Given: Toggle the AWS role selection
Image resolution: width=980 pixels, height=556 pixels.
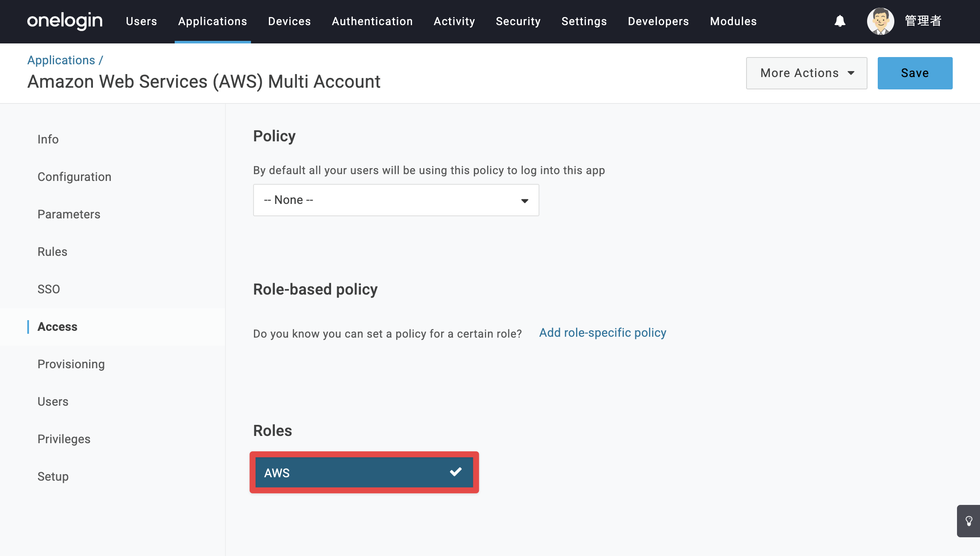Looking at the screenshot, I should 364,473.
